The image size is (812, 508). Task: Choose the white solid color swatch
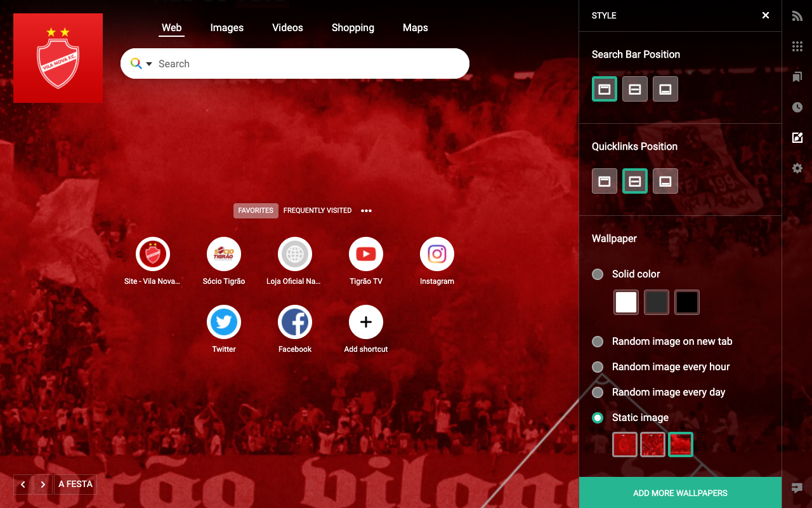pyautogui.click(x=626, y=302)
